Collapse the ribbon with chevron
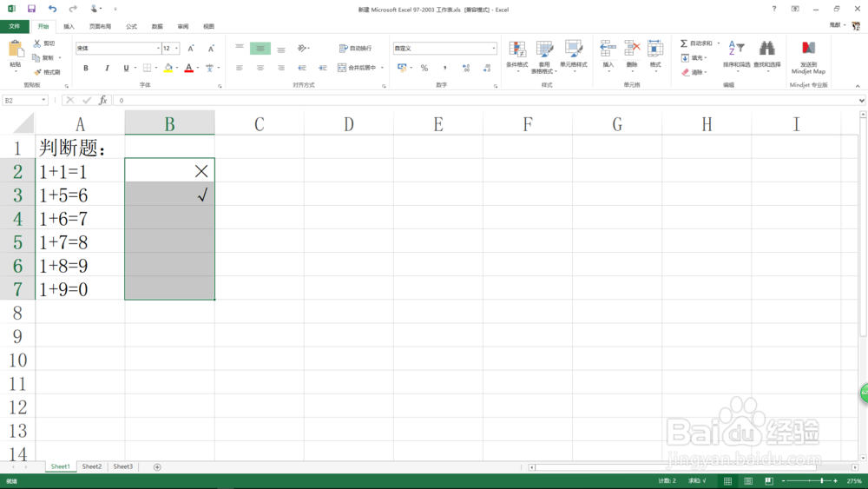This screenshot has height=489, width=868. click(x=858, y=86)
